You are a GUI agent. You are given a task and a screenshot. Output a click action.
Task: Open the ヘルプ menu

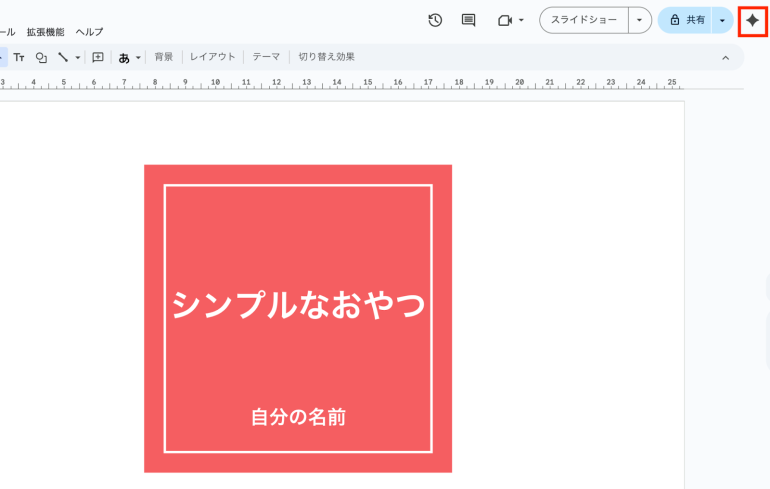[x=89, y=32]
